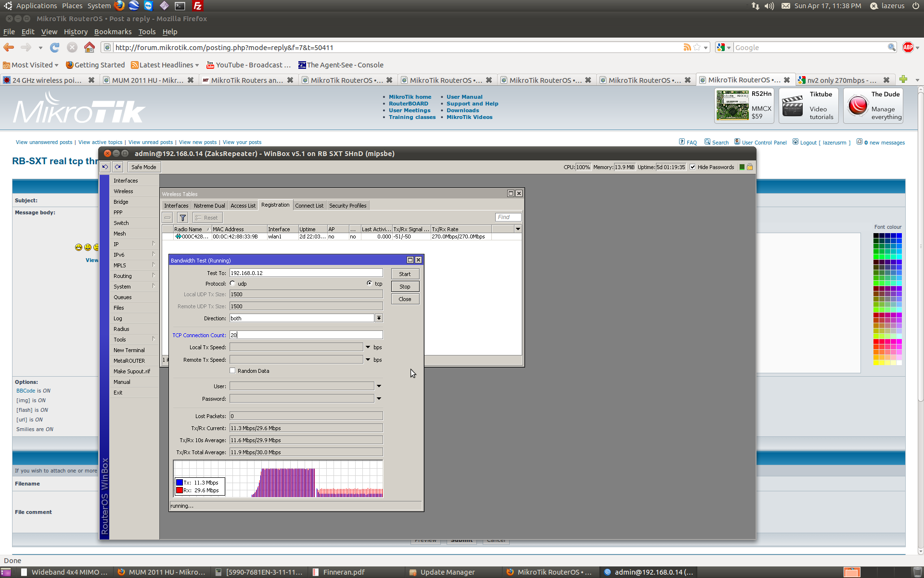The image size is (924, 578).
Task: Expand the User field dropdown arrow
Action: (379, 386)
